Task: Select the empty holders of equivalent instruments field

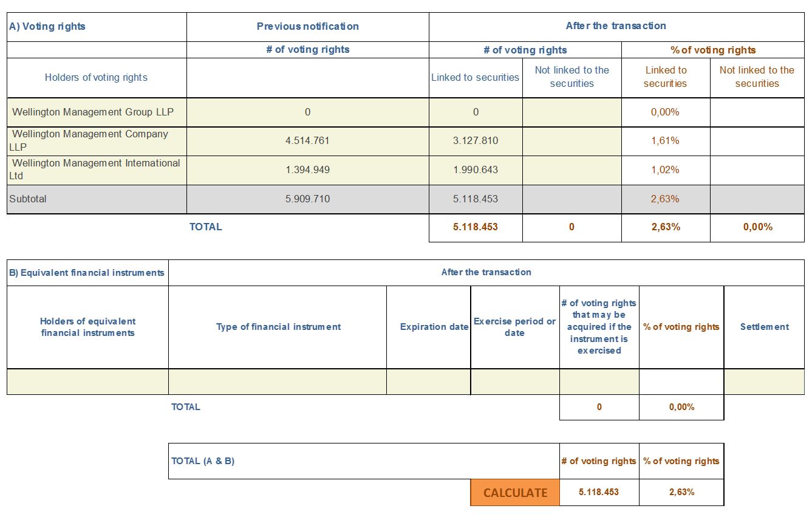Action: pos(88,382)
